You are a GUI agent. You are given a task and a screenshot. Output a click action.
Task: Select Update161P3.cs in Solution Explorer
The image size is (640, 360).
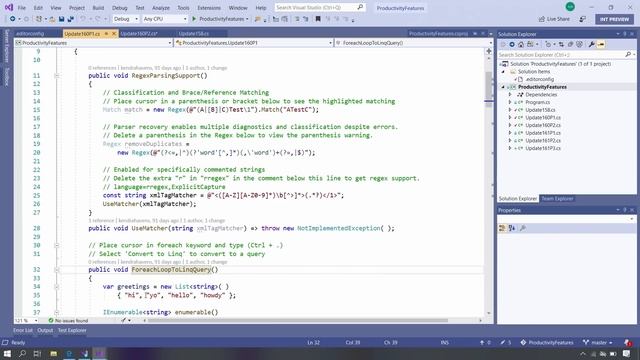[x=542, y=148]
